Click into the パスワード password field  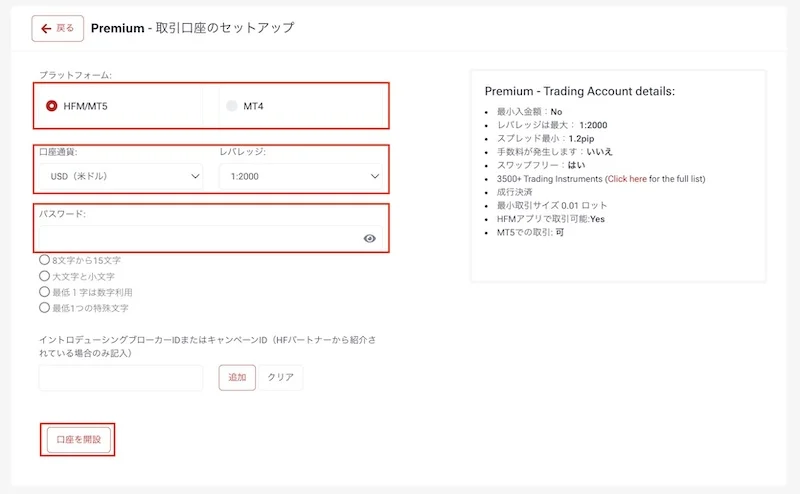200,239
